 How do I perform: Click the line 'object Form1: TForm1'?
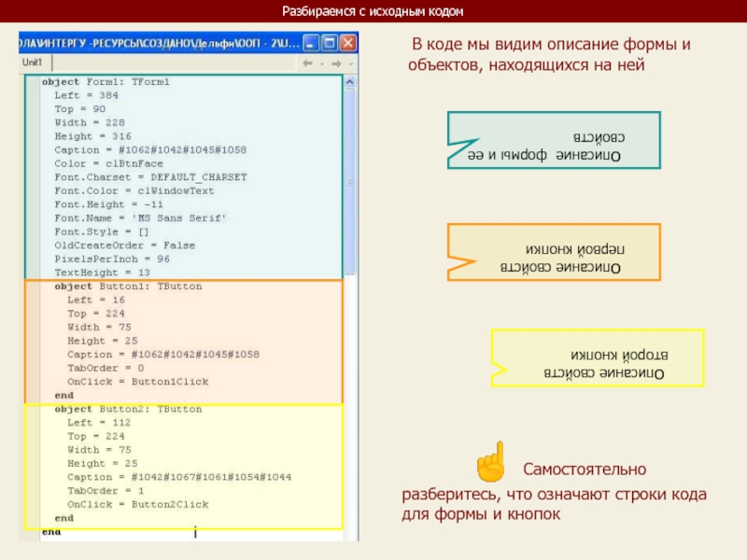(x=106, y=82)
